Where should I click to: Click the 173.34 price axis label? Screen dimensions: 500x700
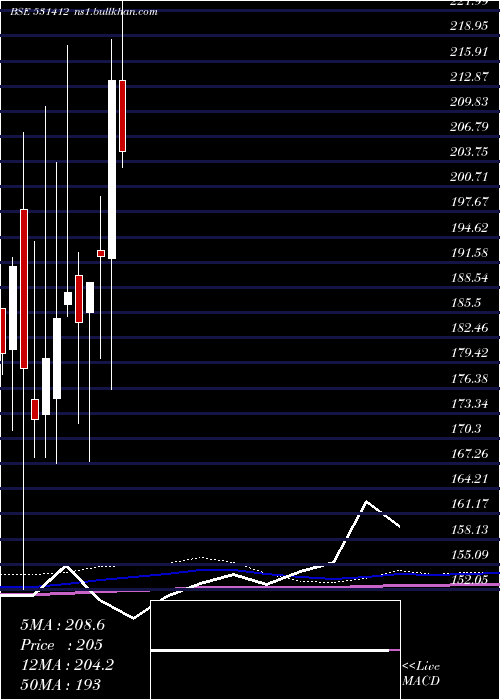[x=469, y=404]
